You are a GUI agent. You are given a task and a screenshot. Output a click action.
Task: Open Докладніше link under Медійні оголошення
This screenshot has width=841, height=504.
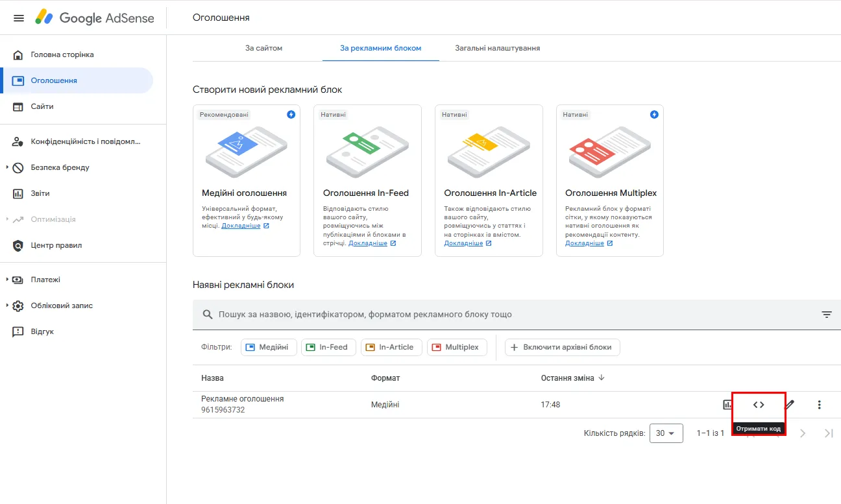tap(241, 226)
